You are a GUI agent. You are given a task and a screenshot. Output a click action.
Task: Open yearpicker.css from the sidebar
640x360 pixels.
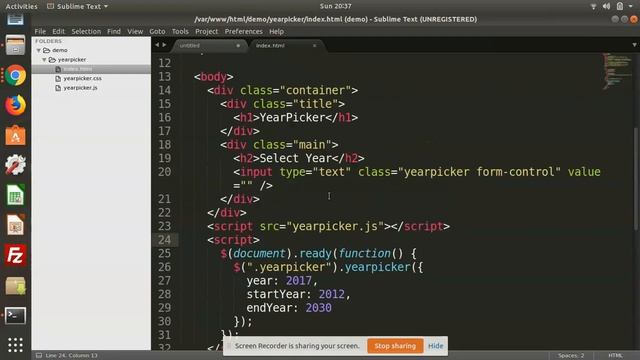coord(82,78)
